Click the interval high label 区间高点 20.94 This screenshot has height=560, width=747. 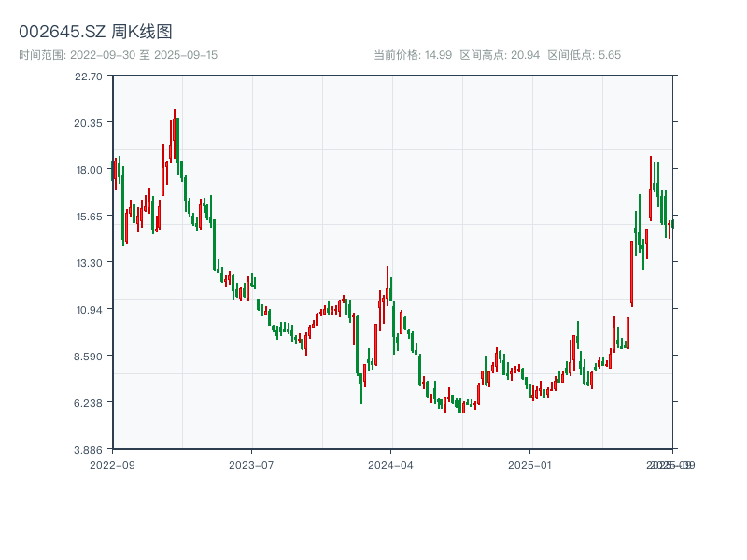[x=500, y=55]
